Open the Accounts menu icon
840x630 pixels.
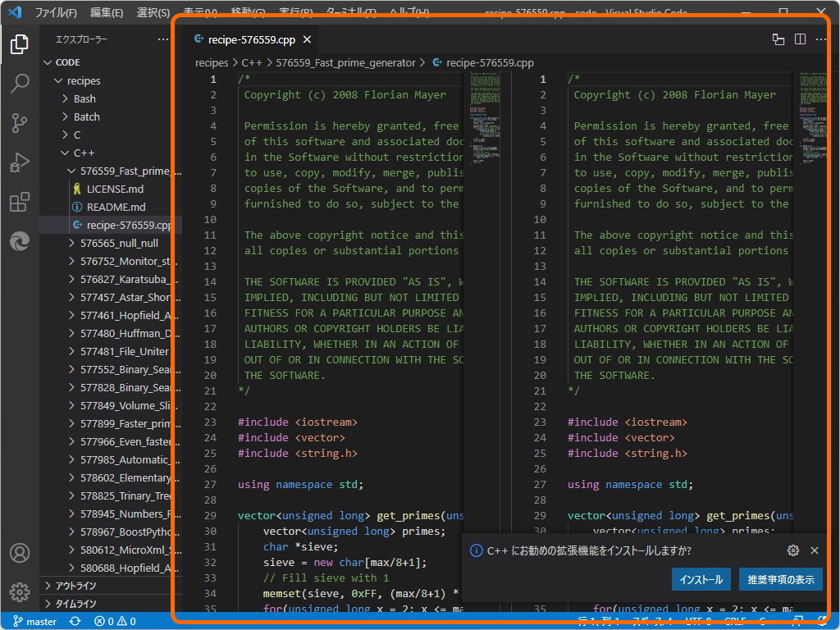[20, 553]
